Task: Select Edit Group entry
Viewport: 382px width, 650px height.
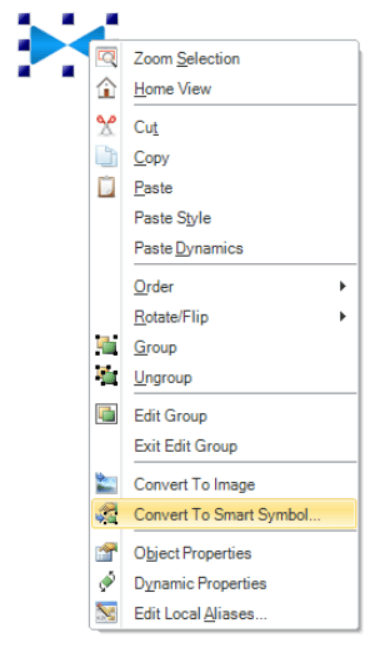Action: click(x=224, y=415)
